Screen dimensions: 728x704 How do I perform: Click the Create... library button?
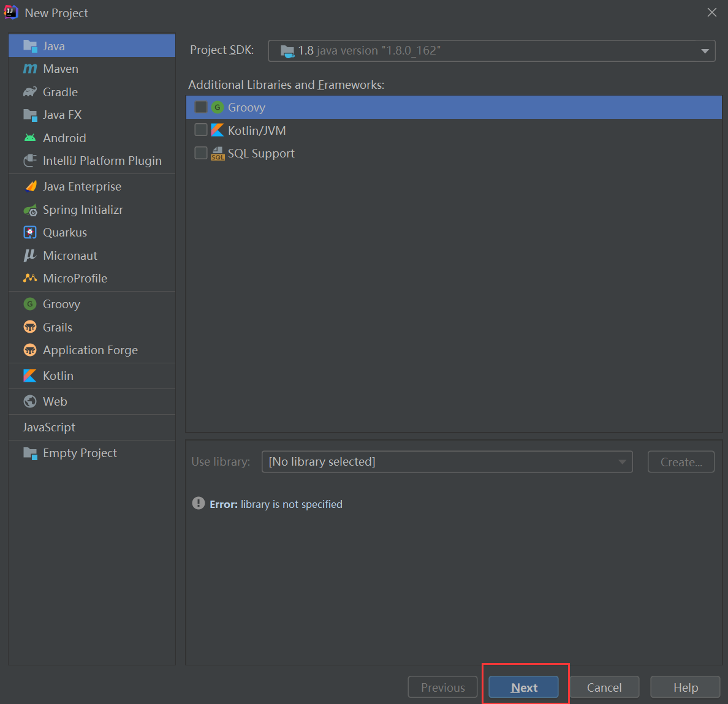point(681,462)
